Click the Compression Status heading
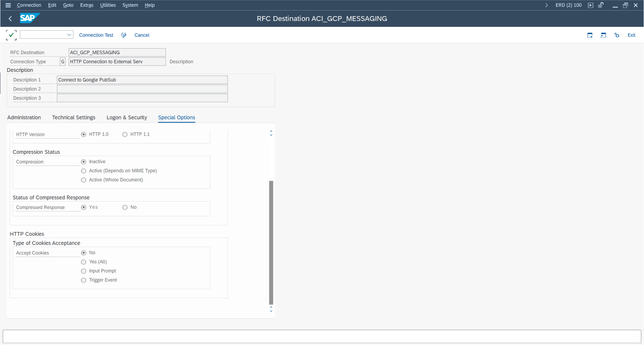 coord(36,152)
